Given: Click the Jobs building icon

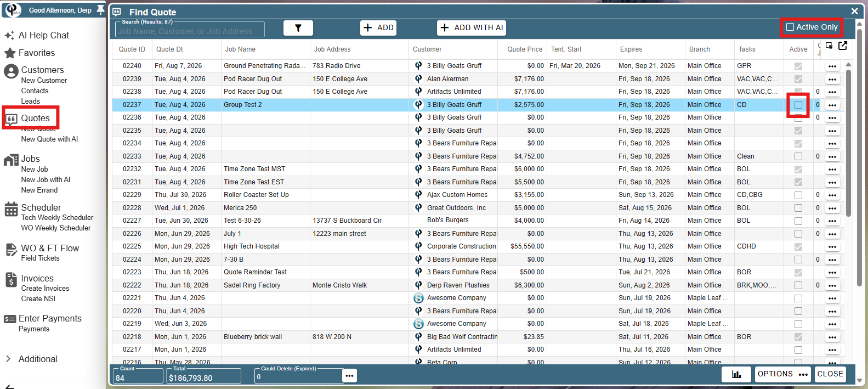Looking at the screenshot, I should [x=11, y=160].
